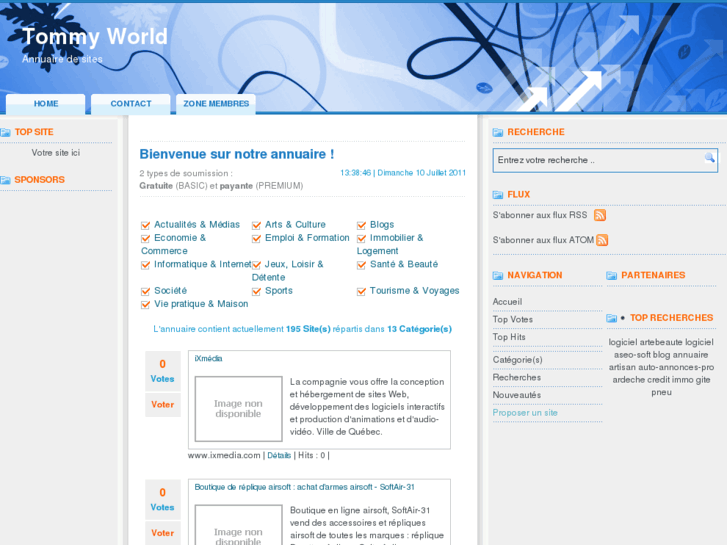Open Vie pratique & Maison category
The height and width of the screenshot is (545, 727).
tap(201, 304)
